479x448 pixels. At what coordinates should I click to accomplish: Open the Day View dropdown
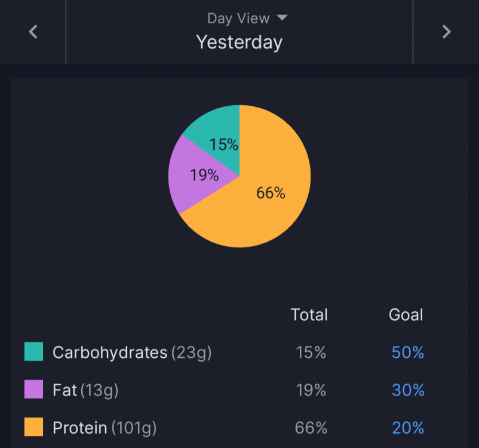click(x=247, y=19)
